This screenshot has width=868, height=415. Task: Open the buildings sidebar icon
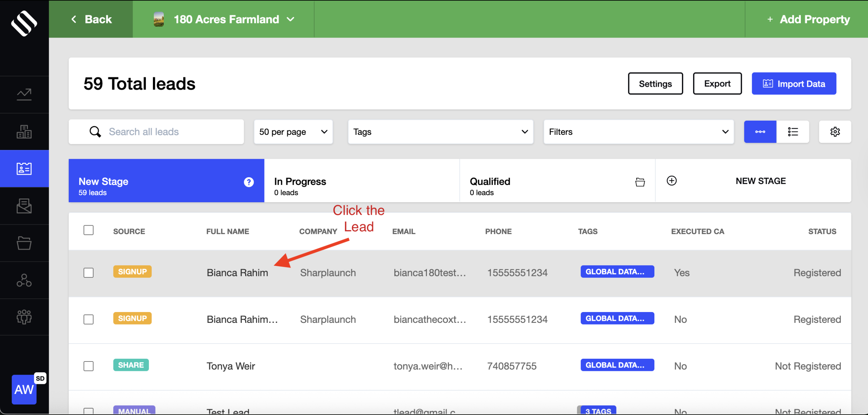(x=24, y=131)
